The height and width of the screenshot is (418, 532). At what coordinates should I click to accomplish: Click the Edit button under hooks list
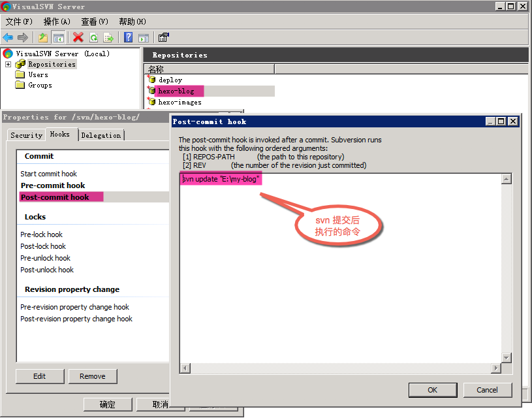click(x=39, y=376)
